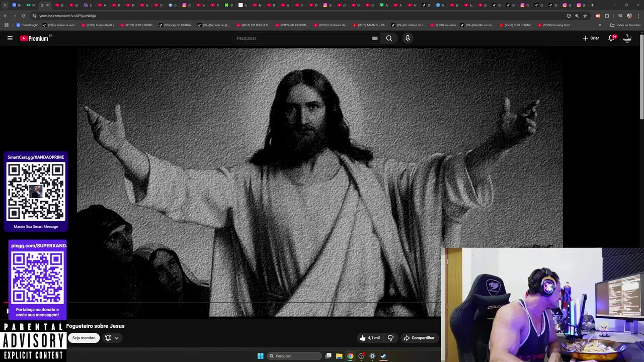Open the media control playlist icon

click(620, 16)
